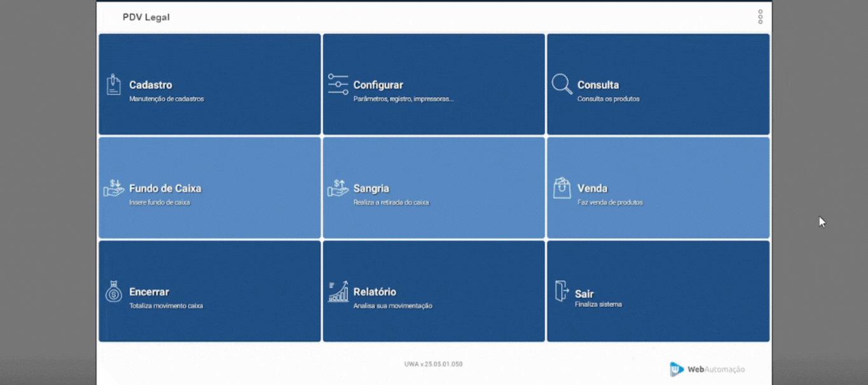Click the WebAutomação logo icon

(x=677, y=369)
